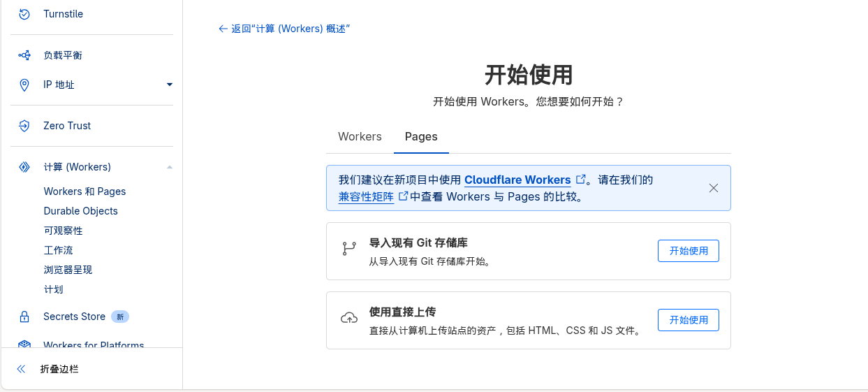868x392 pixels.
Task: Click the Secrets Store lock icon
Action: (24, 317)
